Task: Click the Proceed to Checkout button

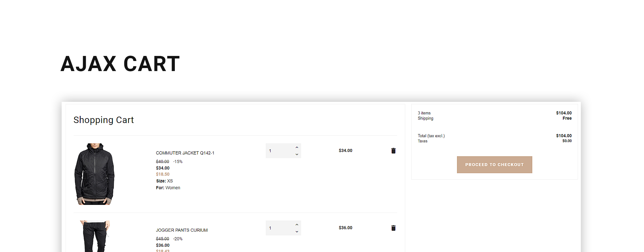Action: coord(494,165)
